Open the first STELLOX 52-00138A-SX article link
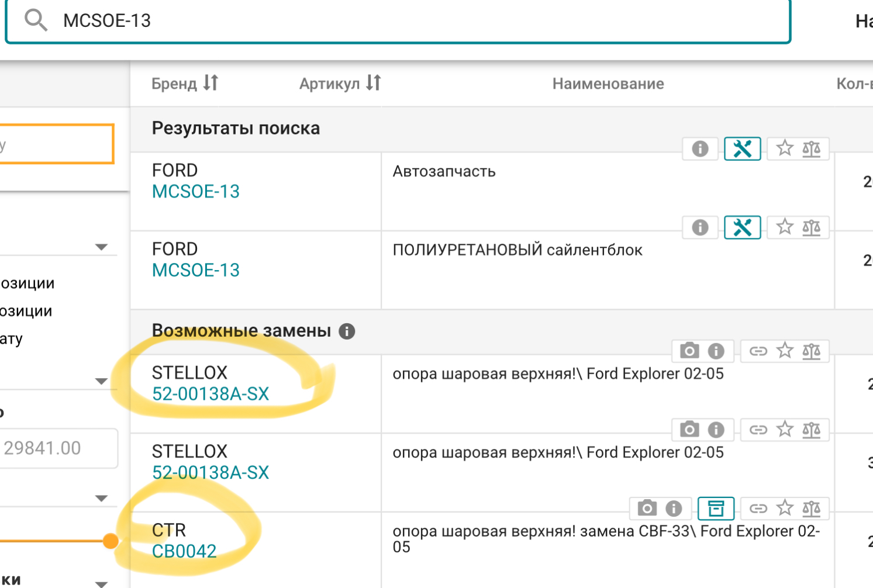 coord(211,394)
